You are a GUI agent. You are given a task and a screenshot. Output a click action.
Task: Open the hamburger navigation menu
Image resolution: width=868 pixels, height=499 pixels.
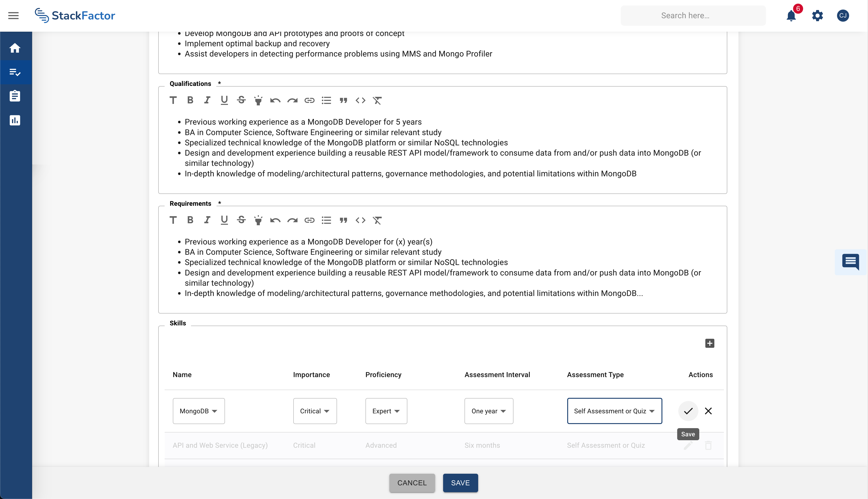click(13, 15)
